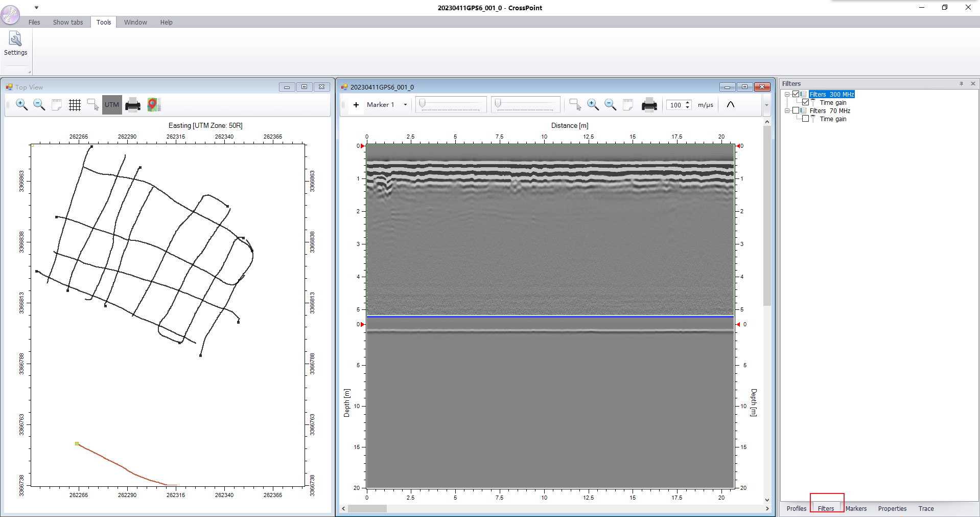Maximize the Top View child window
Screen dimensions: 980x517
point(304,87)
